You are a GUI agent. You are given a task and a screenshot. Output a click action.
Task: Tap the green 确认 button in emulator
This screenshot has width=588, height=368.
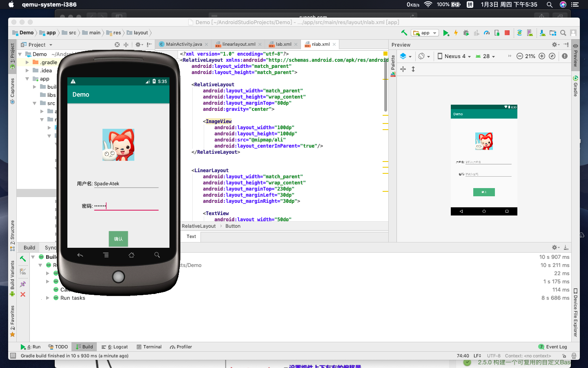click(118, 239)
